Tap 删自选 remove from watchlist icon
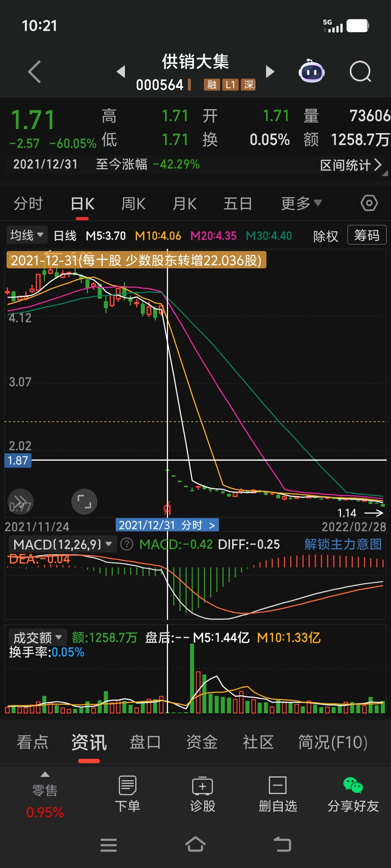 click(278, 794)
